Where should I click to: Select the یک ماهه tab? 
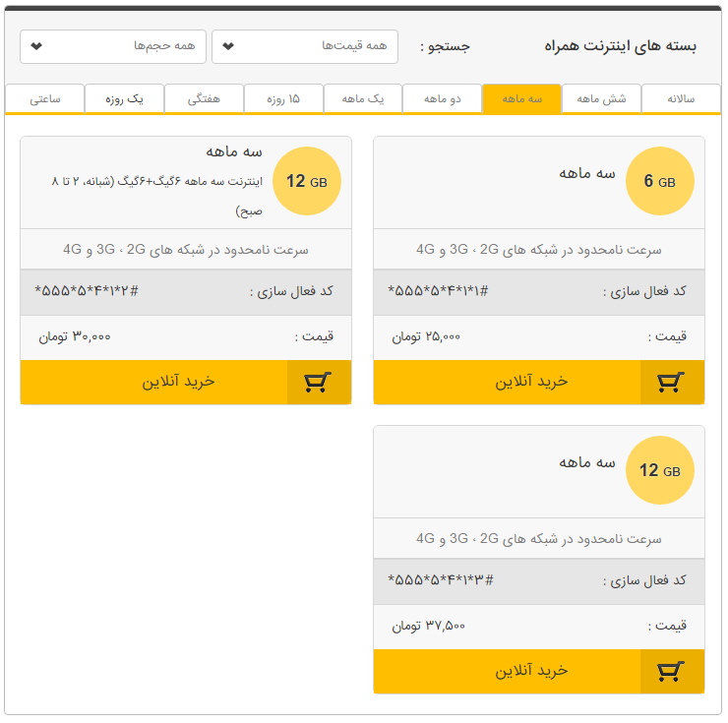click(363, 99)
